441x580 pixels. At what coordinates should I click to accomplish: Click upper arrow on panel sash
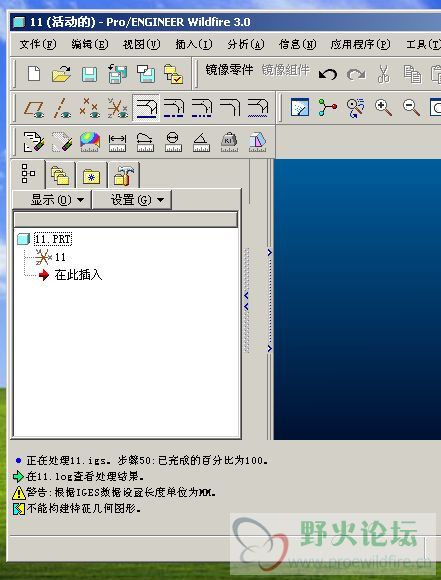pyautogui.click(x=270, y=253)
